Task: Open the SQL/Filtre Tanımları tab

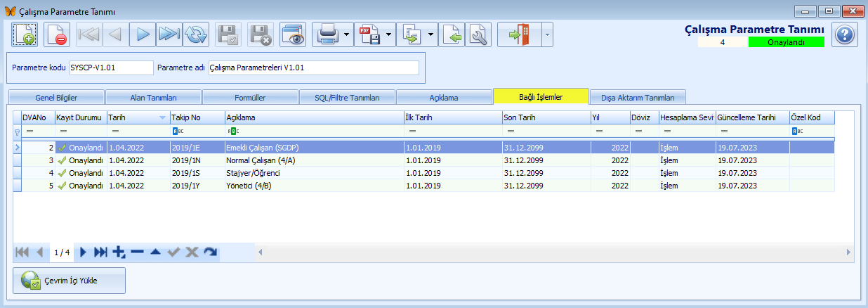Action: click(347, 98)
